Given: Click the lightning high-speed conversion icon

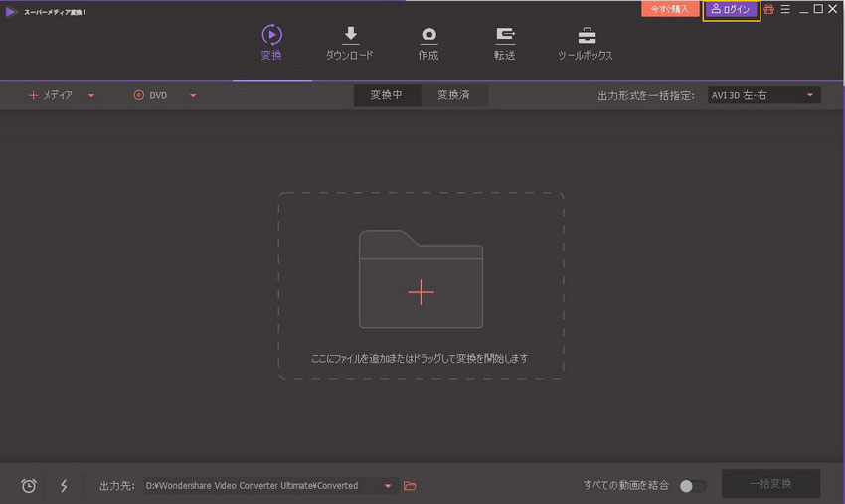Looking at the screenshot, I should [x=64, y=486].
